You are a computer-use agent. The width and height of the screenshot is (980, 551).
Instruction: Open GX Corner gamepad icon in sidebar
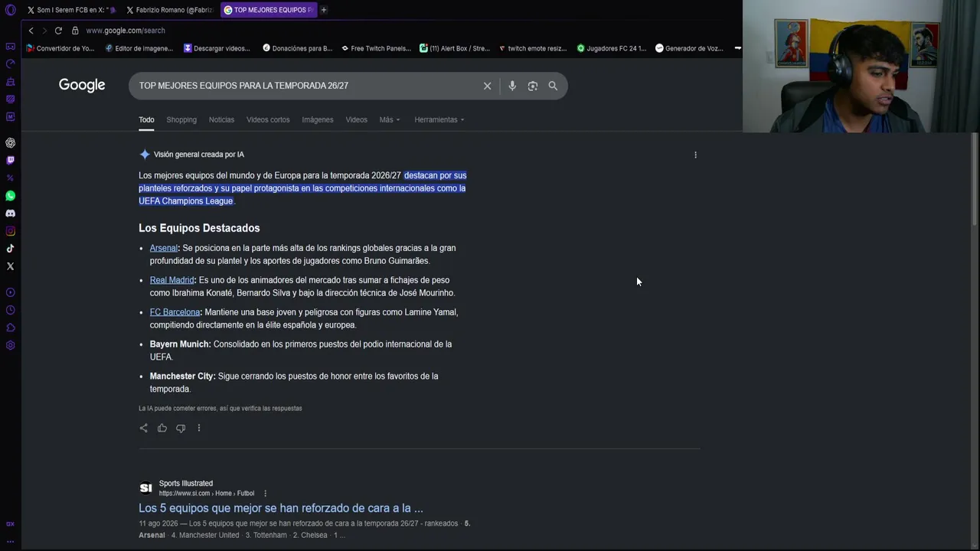pyautogui.click(x=10, y=47)
